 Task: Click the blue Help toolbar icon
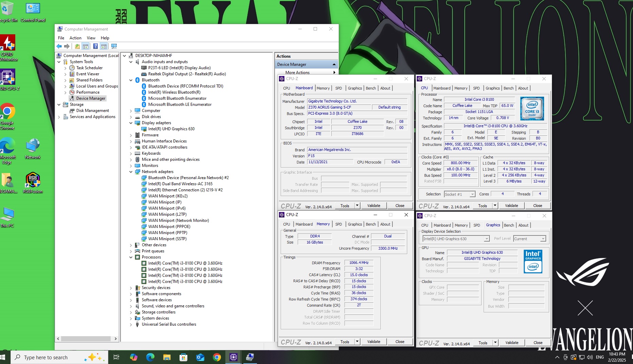coord(96,46)
